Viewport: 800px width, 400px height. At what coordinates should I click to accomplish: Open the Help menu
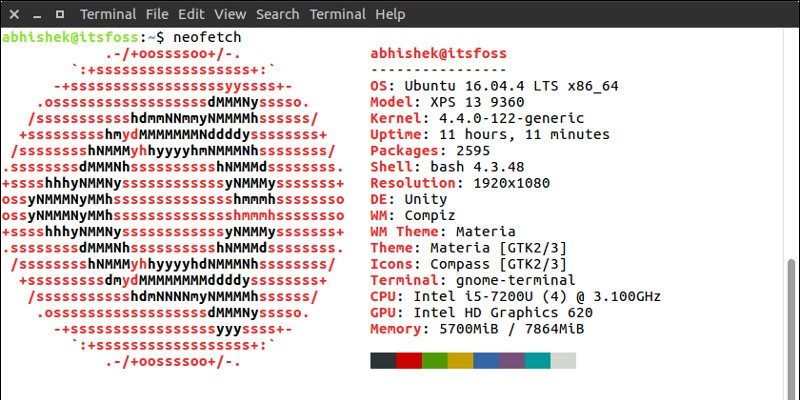(389, 14)
